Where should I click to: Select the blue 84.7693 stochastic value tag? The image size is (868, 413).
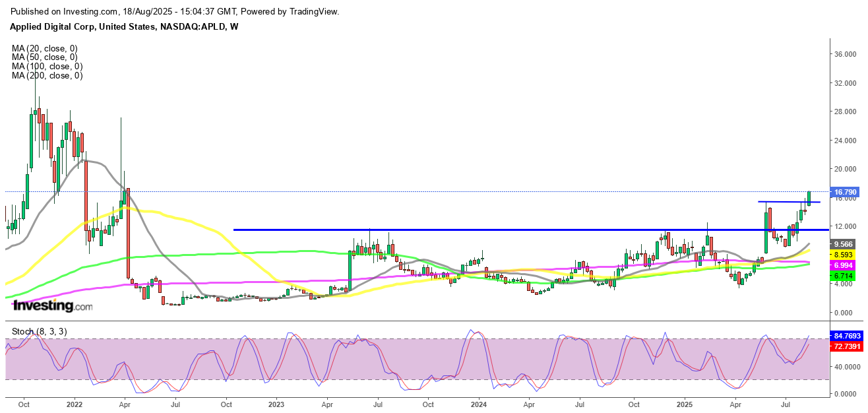[x=847, y=336]
